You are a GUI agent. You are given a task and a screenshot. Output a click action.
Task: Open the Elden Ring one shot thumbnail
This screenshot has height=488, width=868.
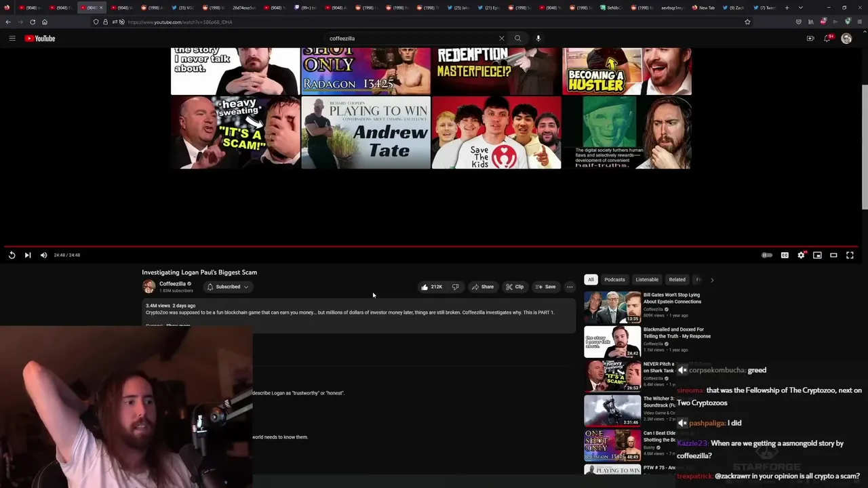pos(612,445)
